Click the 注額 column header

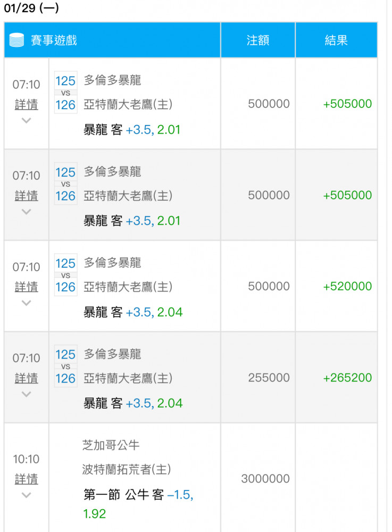tap(258, 40)
